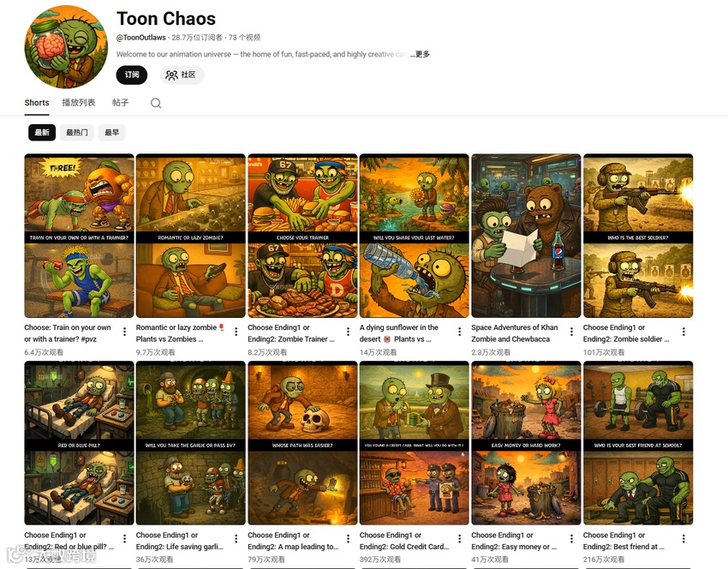728x569 pixels.
Task: Select the 最早 (oldest) sort chip
Action: point(112,132)
